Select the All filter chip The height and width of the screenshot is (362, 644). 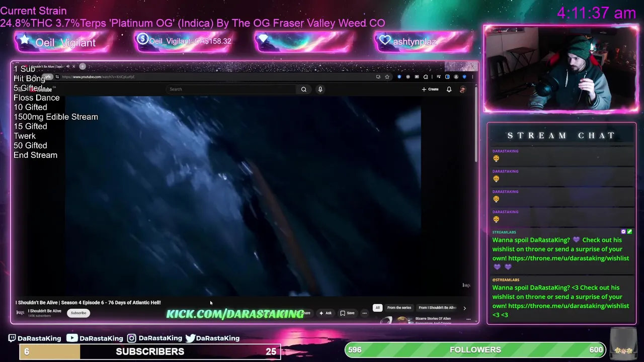(x=377, y=308)
